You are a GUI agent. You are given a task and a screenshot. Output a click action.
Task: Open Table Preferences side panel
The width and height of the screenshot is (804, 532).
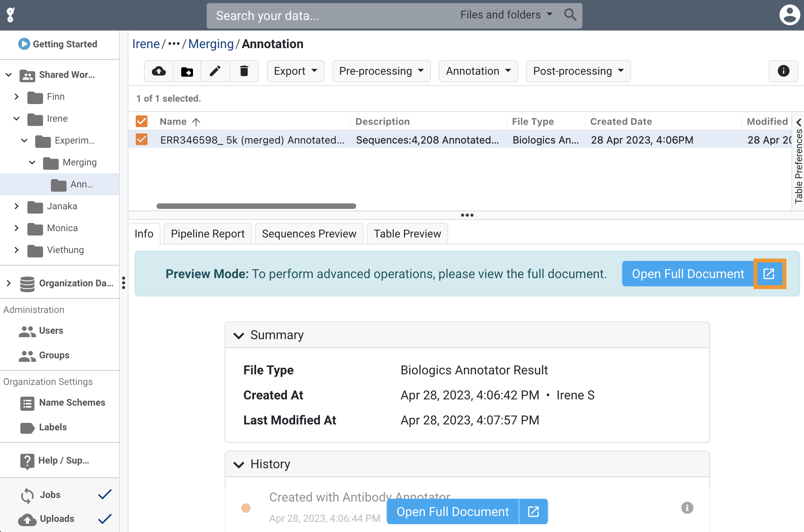click(x=798, y=161)
